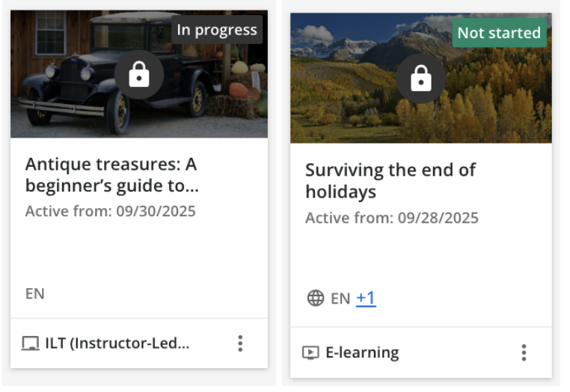Click the ILT laptop icon
Image resolution: width=570 pixels, height=392 pixels.
click(x=30, y=344)
